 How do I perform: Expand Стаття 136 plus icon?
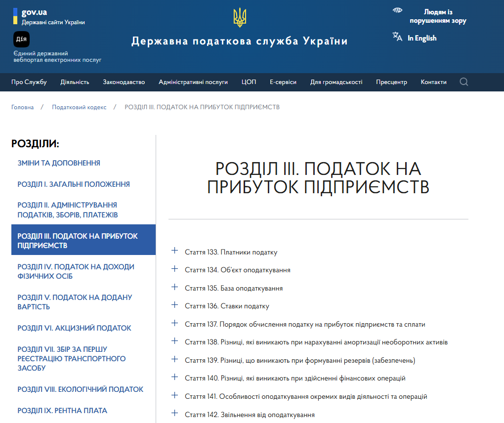[x=174, y=304]
